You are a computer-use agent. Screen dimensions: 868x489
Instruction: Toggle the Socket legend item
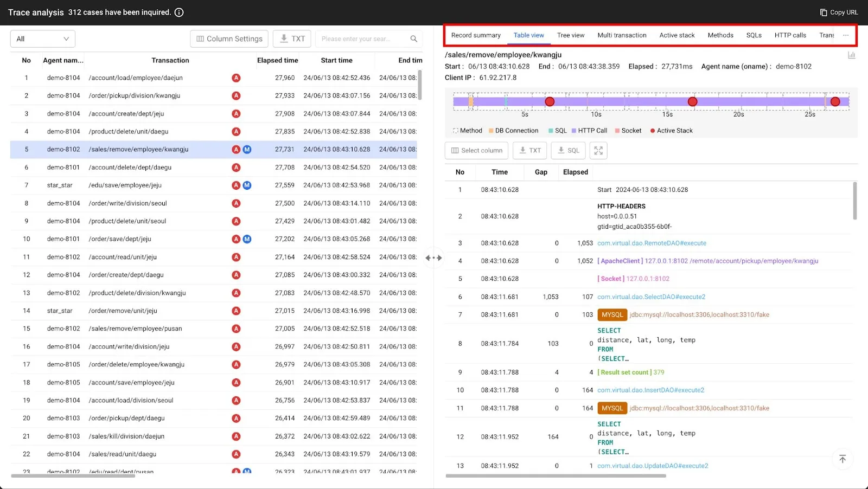tap(628, 131)
